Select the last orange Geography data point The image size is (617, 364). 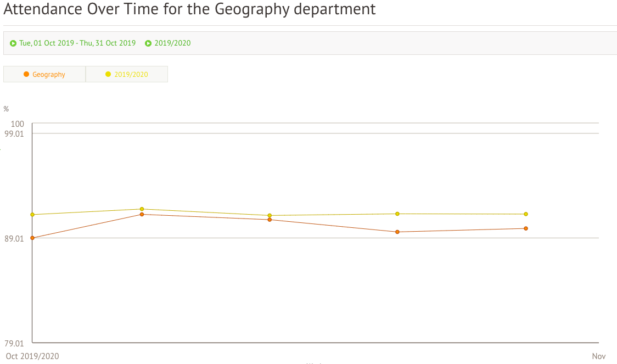(x=526, y=228)
